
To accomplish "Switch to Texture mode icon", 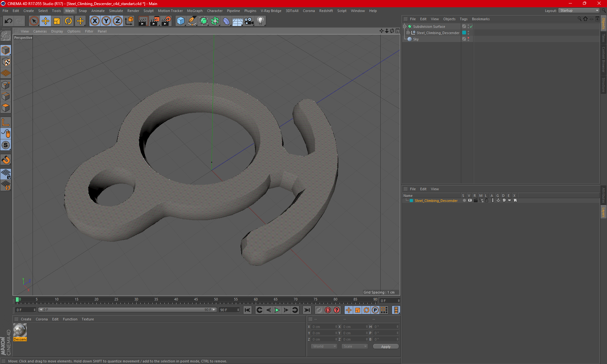I will [x=6, y=62].
